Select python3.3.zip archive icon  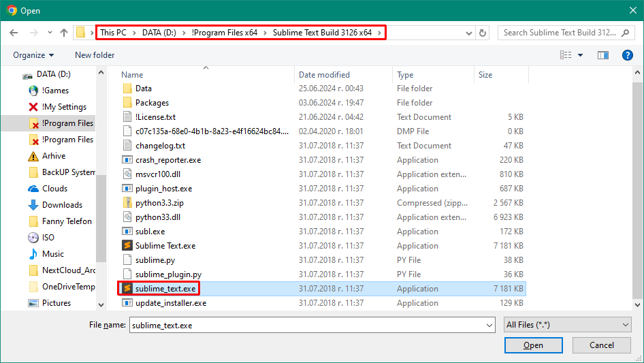click(127, 203)
